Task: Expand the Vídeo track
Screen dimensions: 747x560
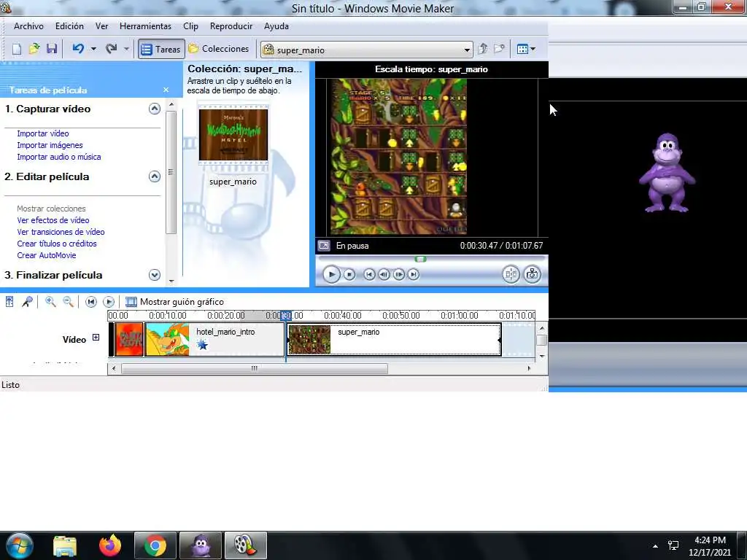Action: pos(96,337)
